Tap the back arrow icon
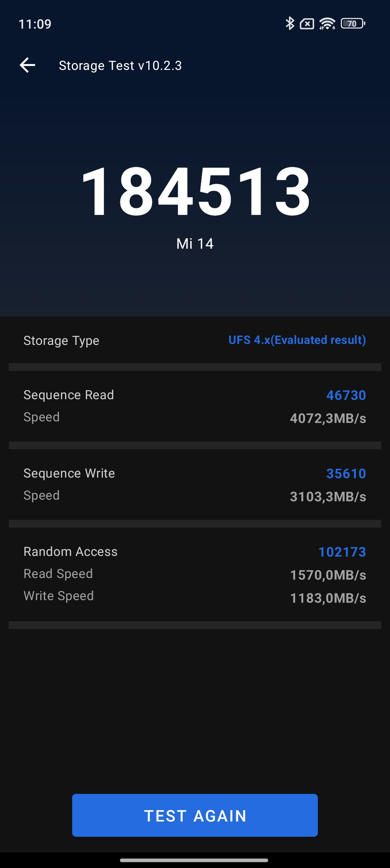 27,65
